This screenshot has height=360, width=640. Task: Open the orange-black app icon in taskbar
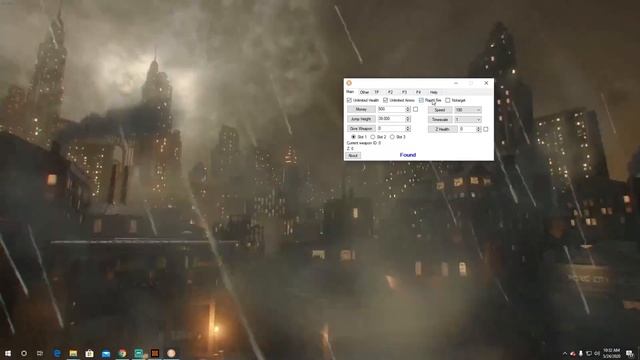155,353
